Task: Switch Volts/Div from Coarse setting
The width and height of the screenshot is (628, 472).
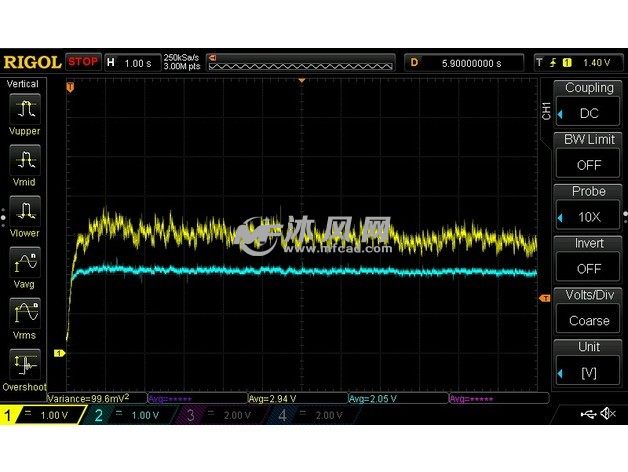Action: point(589,311)
